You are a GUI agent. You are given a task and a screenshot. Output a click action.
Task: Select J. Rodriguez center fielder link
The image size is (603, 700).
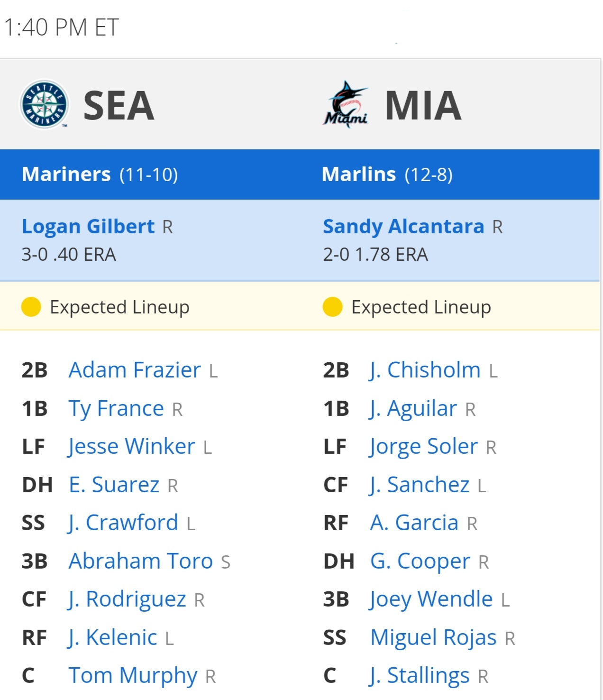[127, 599]
